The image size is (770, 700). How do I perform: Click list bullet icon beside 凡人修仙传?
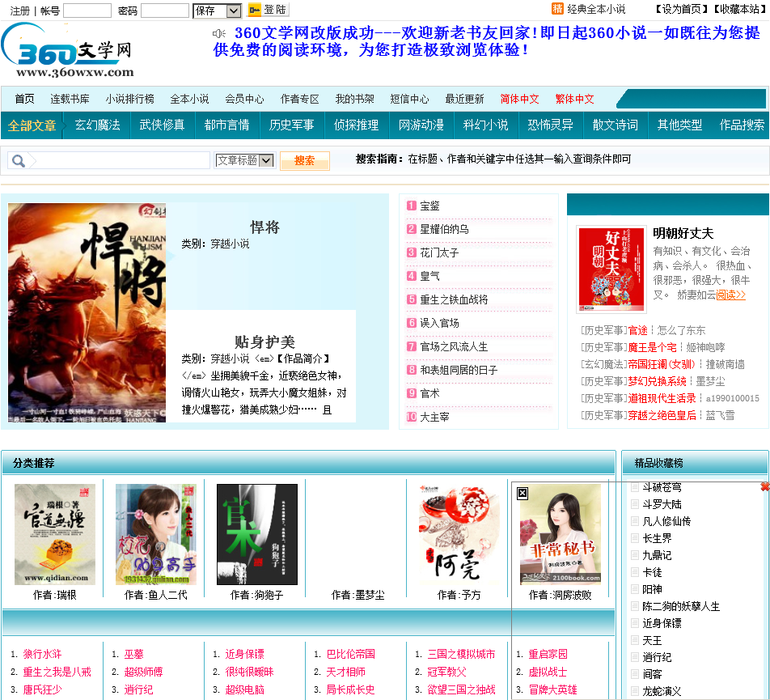click(634, 521)
